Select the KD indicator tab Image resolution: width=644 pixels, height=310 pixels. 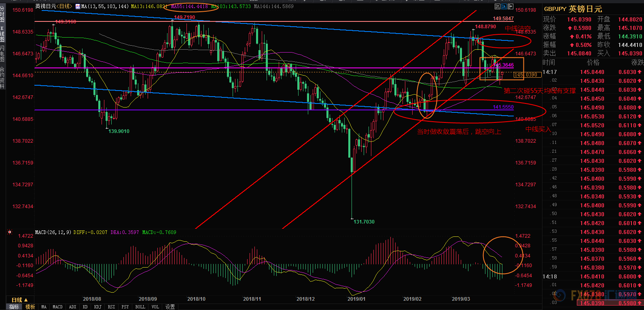point(85,307)
